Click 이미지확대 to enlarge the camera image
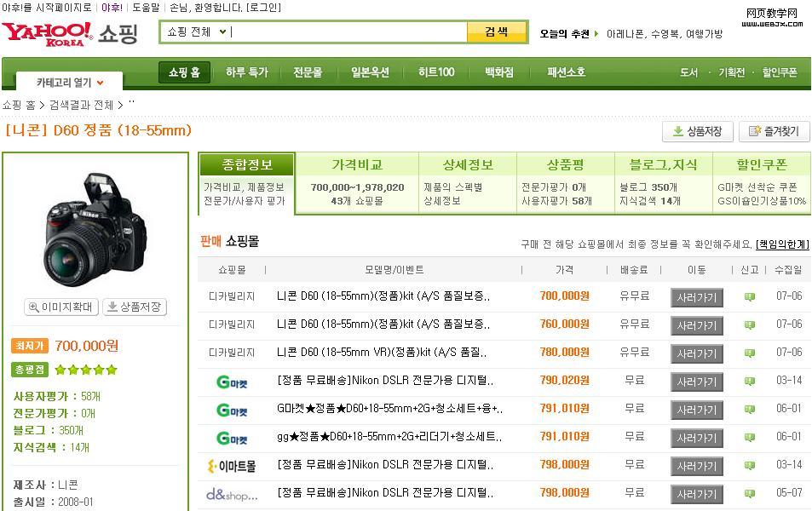 click(x=62, y=307)
